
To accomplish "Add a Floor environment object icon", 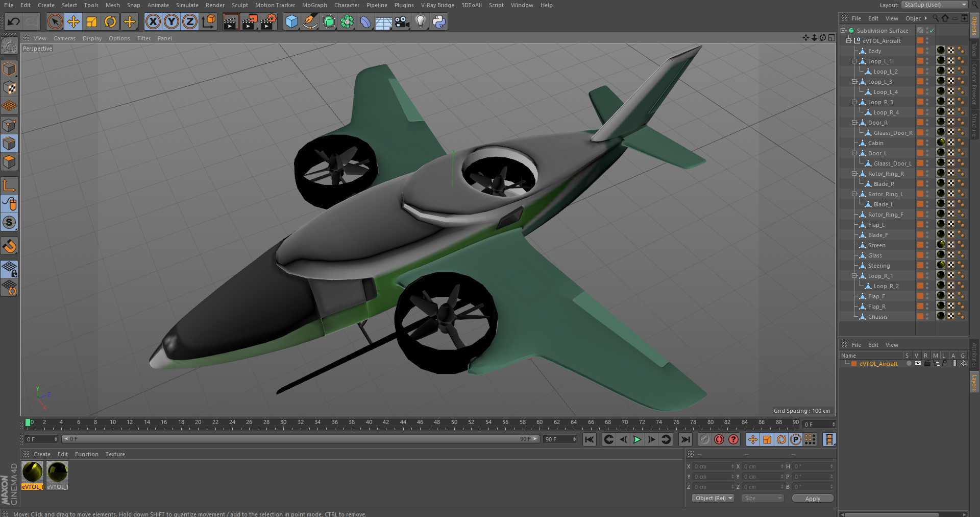I will point(384,21).
